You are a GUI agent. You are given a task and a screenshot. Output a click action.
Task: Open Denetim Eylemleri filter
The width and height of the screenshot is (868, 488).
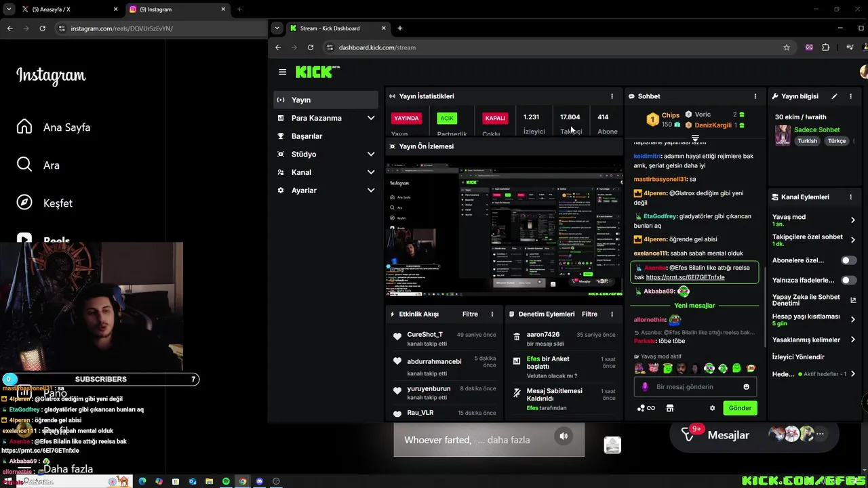coord(589,314)
